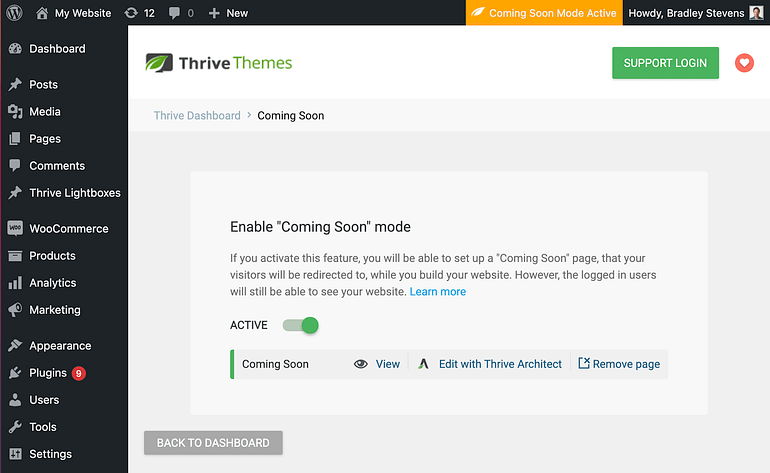The height and width of the screenshot is (473, 770).
Task: Click the 'Coming Soon' breadcrumb text
Action: tap(291, 115)
